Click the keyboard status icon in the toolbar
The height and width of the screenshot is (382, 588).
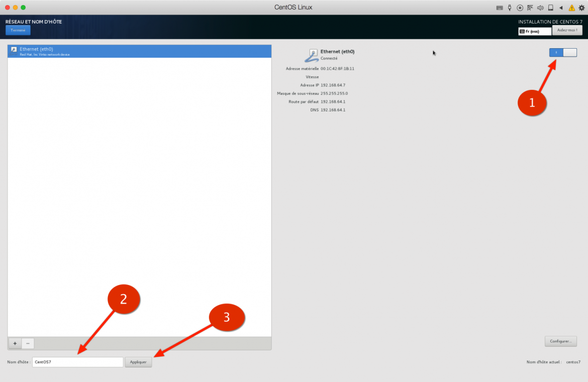tap(500, 8)
